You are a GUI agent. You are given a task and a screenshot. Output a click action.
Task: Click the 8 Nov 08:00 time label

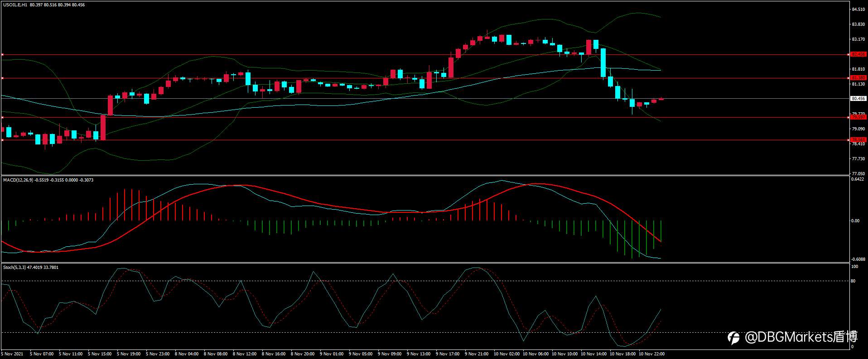pos(216,354)
